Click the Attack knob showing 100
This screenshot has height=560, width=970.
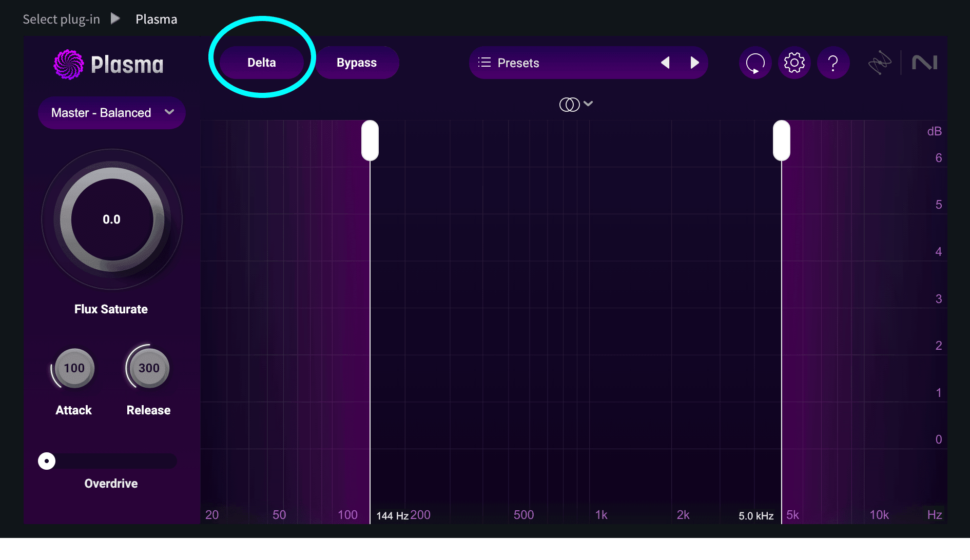[74, 368]
